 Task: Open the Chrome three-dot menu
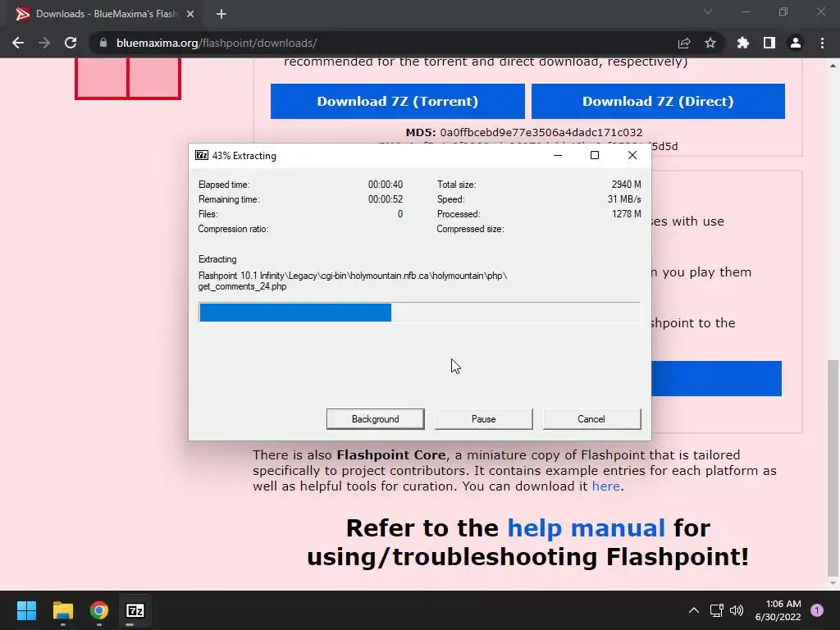(x=822, y=43)
